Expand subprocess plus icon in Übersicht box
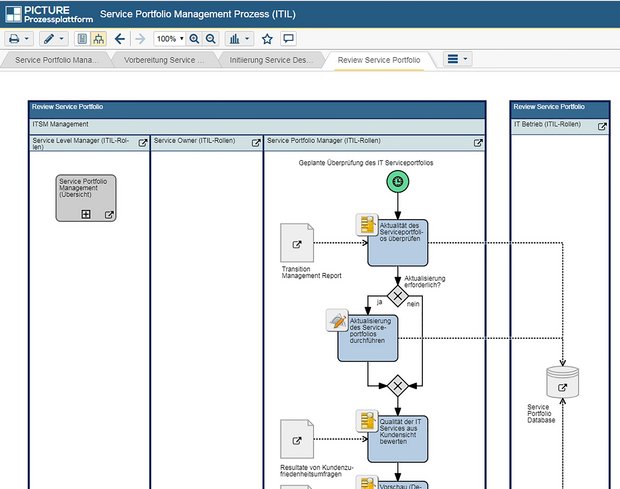Image resolution: width=620 pixels, height=489 pixels. (86, 214)
